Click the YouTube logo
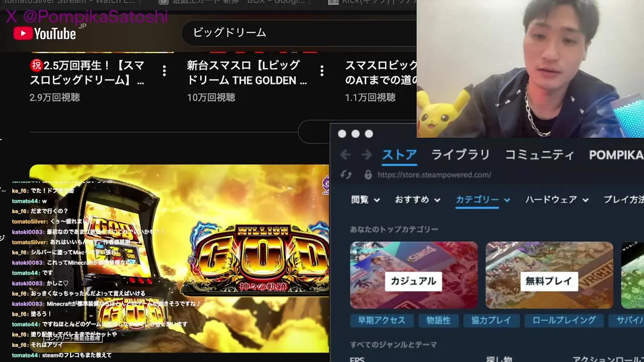The height and width of the screenshot is (362, 644). (44, 33)
